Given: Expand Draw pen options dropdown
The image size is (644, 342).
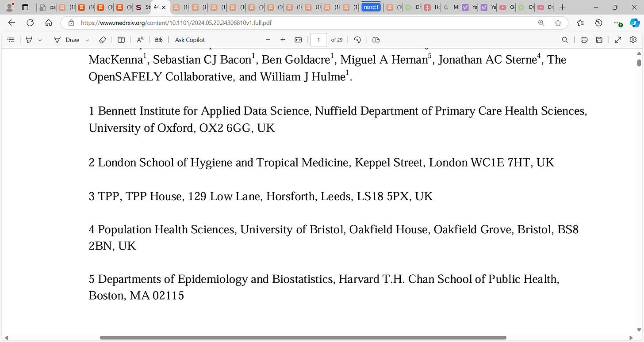Looking at the screenshot, I should point(87,40).
